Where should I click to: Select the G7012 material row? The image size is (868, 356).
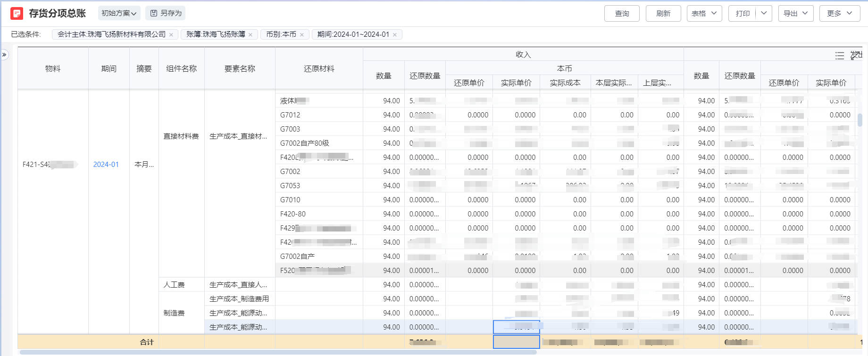[x=319, y=115]
